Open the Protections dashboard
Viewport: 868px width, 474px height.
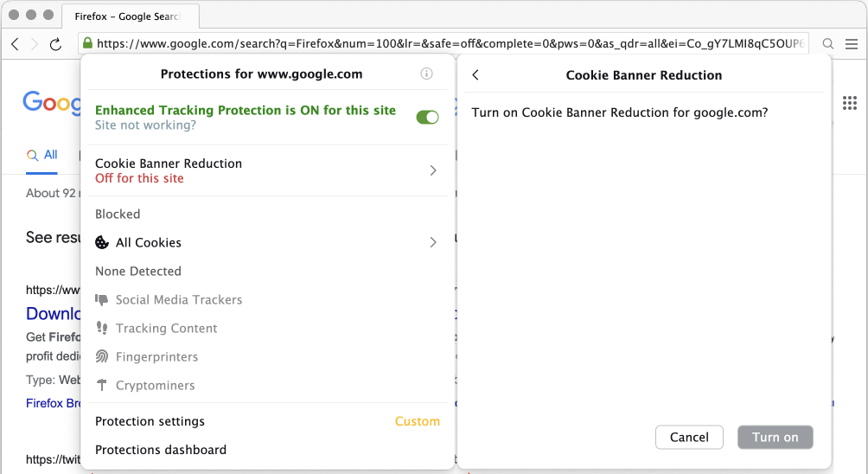point(161,450)
